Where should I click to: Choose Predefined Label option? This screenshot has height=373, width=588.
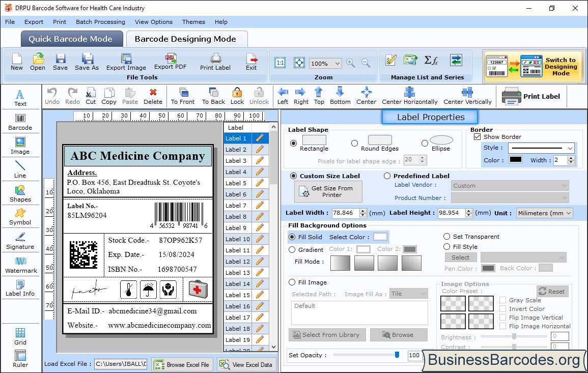click(387, 176)
